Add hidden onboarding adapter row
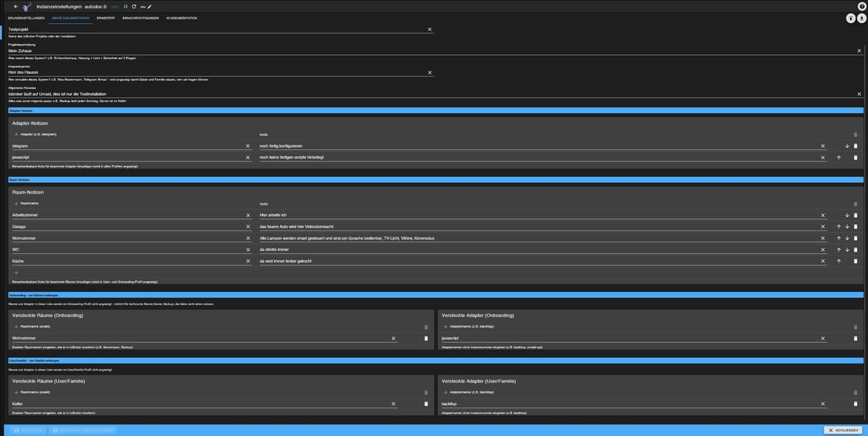Image resolution: width=868 pixels, height=436 pixels. click(446, 327)
